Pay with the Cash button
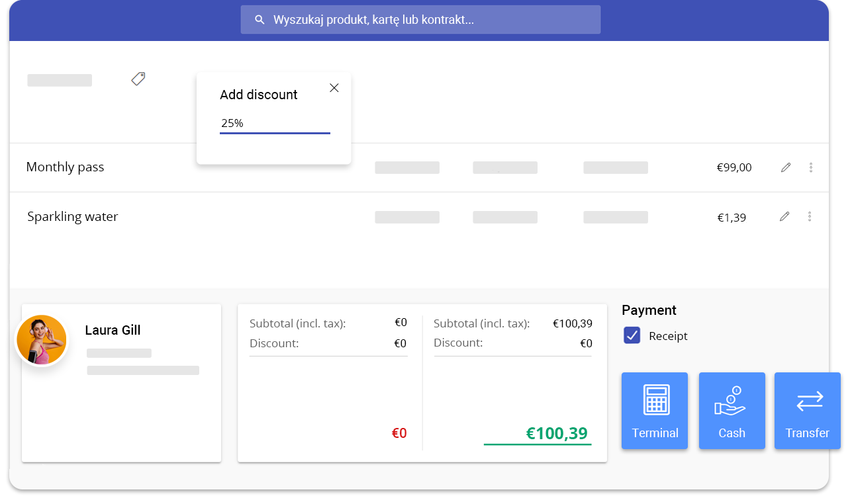 click(732, 411)
